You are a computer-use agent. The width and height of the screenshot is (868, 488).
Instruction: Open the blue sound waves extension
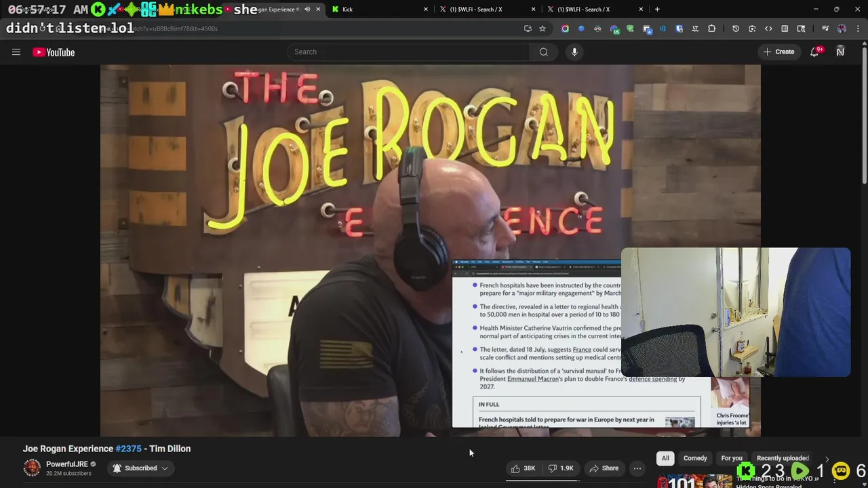click(663, 28)
